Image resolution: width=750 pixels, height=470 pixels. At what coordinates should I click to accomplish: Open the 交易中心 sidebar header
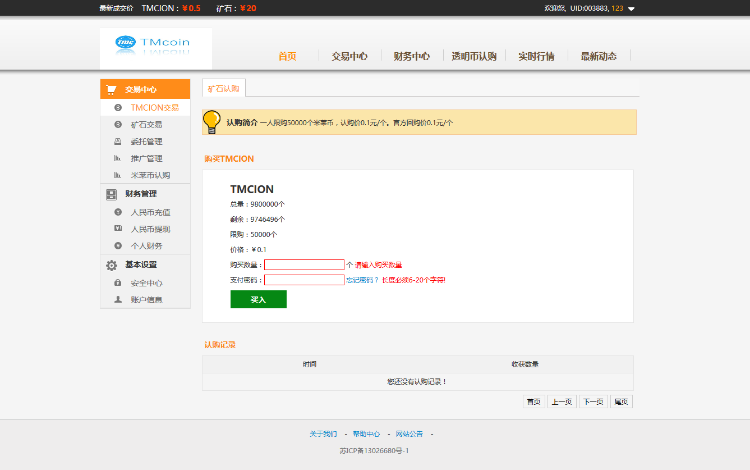145,89
